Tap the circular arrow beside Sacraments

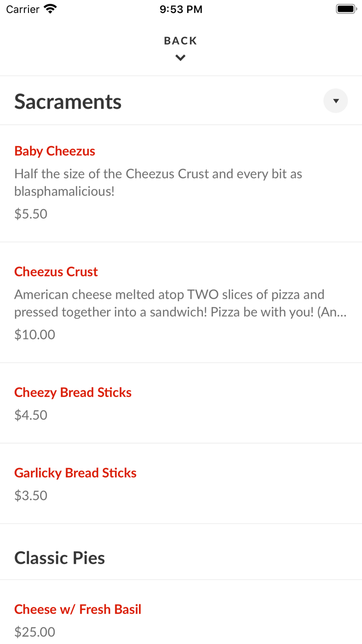click(x=335, y=100)
